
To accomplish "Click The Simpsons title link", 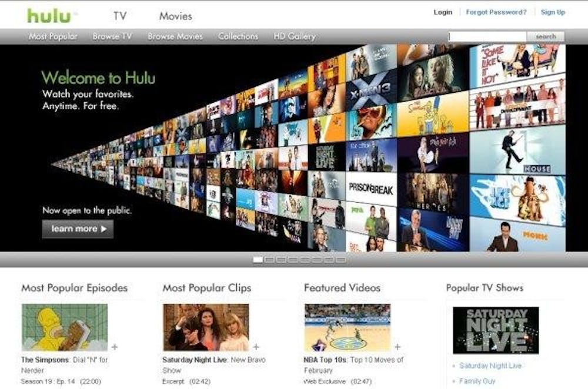I will [45, 360].
